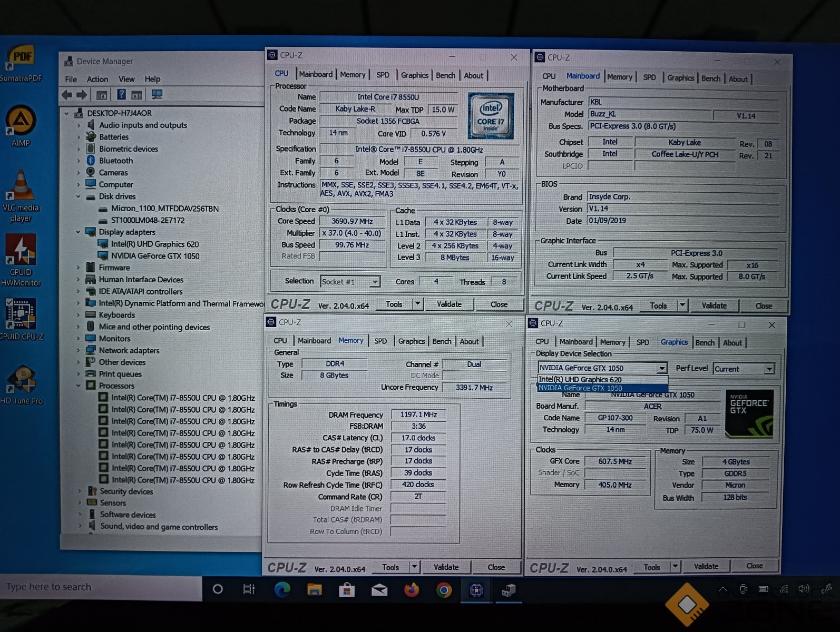Open Device Manager Help menu

[152, 79]
